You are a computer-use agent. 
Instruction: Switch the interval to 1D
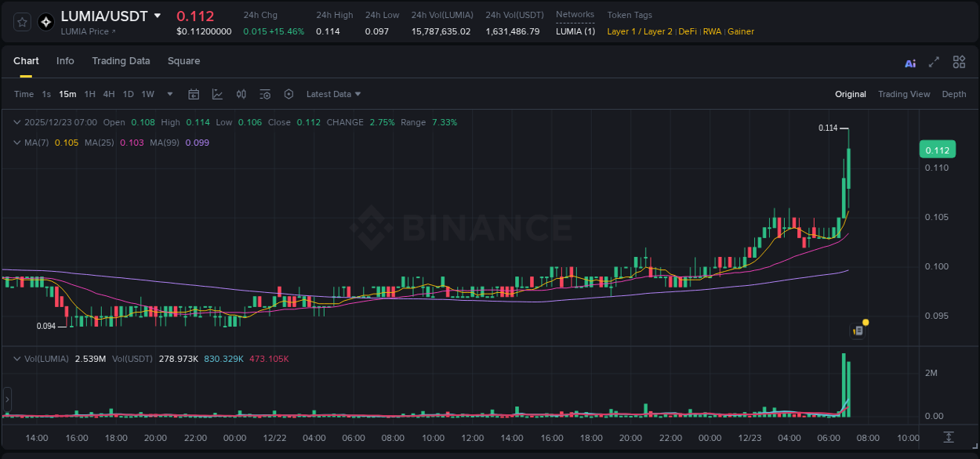tap(128, 94)
